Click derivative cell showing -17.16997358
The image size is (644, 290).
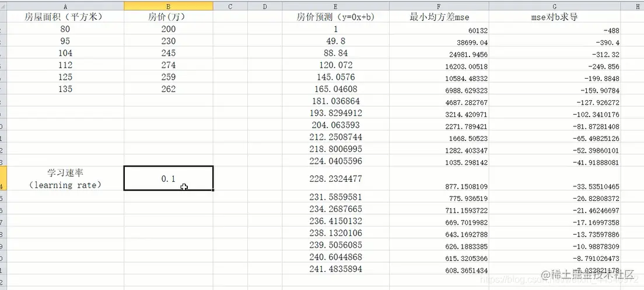555,221
